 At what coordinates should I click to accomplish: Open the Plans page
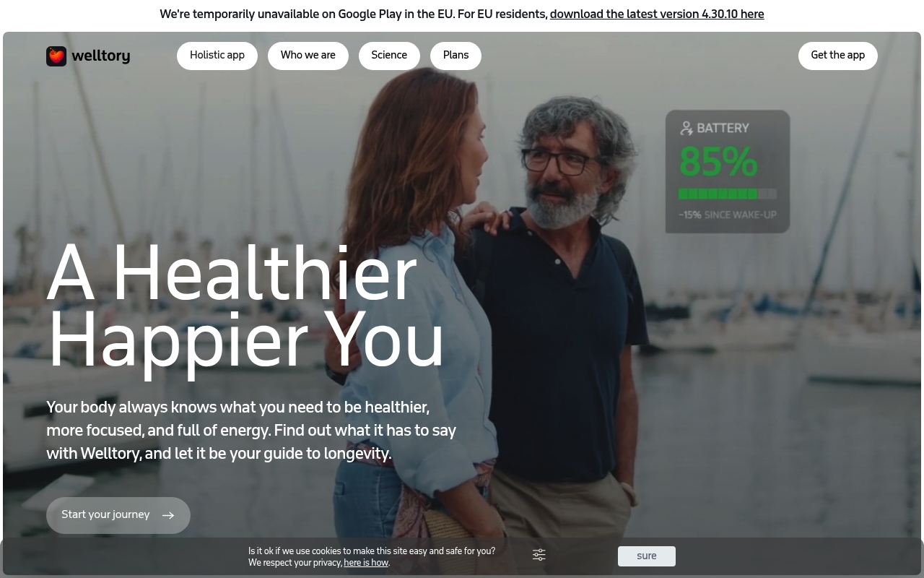pyautogui.click(x=456, y=56)
